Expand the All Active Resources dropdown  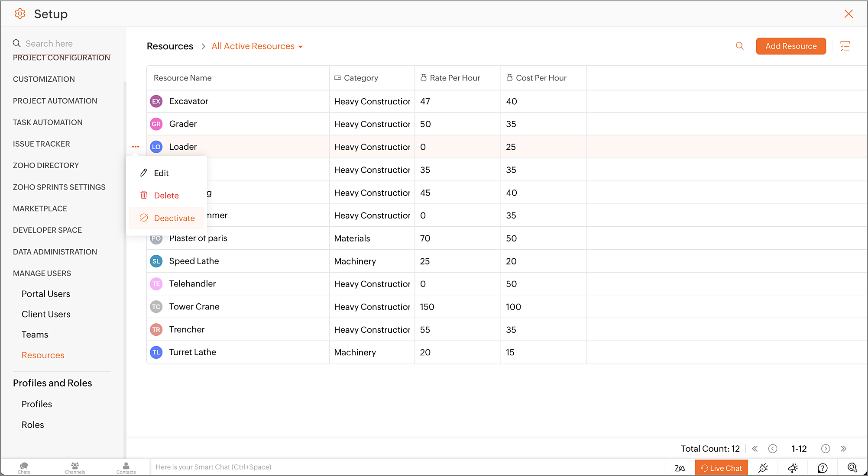point(257,46)
